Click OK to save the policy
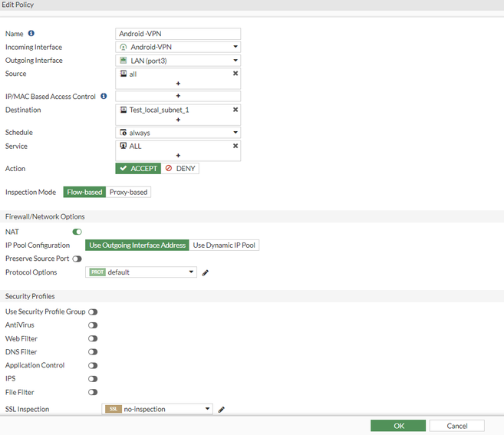Screen dimensions: 504x435 click(397, 426)
